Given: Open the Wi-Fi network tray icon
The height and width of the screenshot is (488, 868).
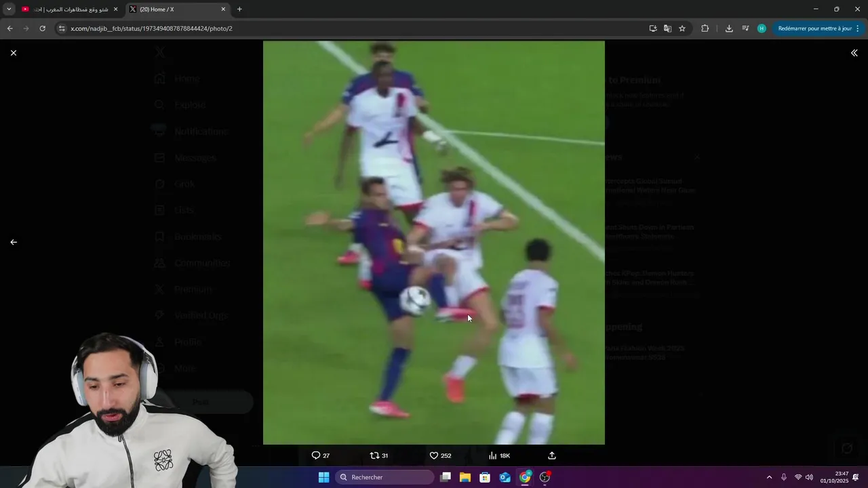Looking at the screenshot, I should coord(798,477).
